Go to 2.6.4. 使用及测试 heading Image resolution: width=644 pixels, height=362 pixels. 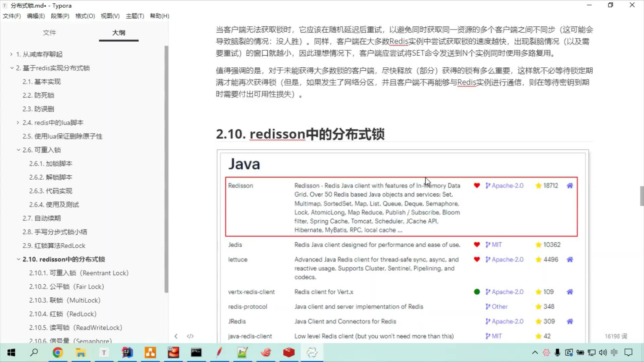(x=54, y=204)
